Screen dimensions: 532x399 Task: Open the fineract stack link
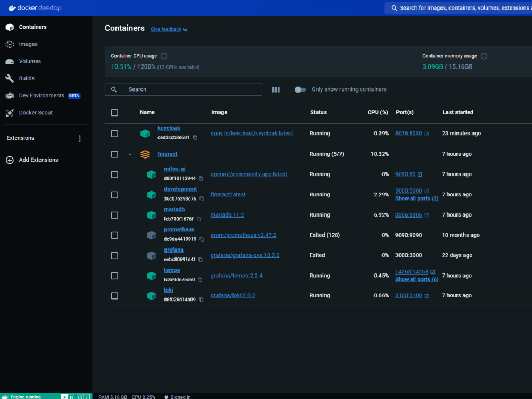coord(167,154)
